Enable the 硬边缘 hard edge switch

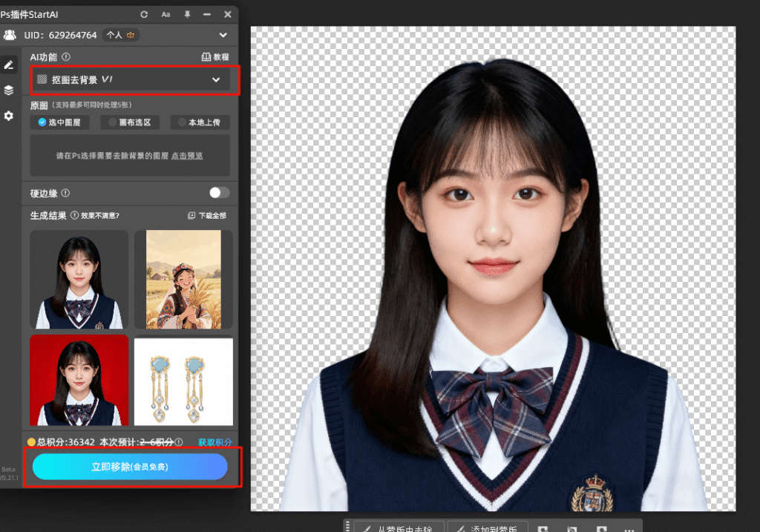click(217, 192)
